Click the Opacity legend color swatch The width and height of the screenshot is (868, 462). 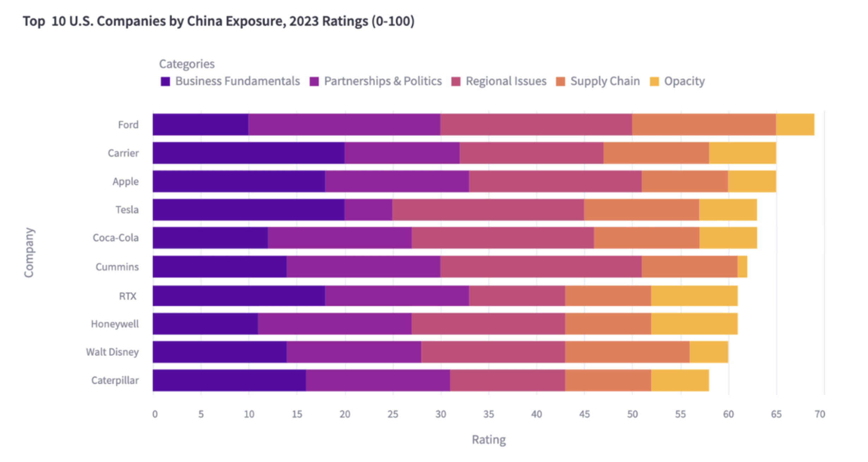click(x=654, y=81)
